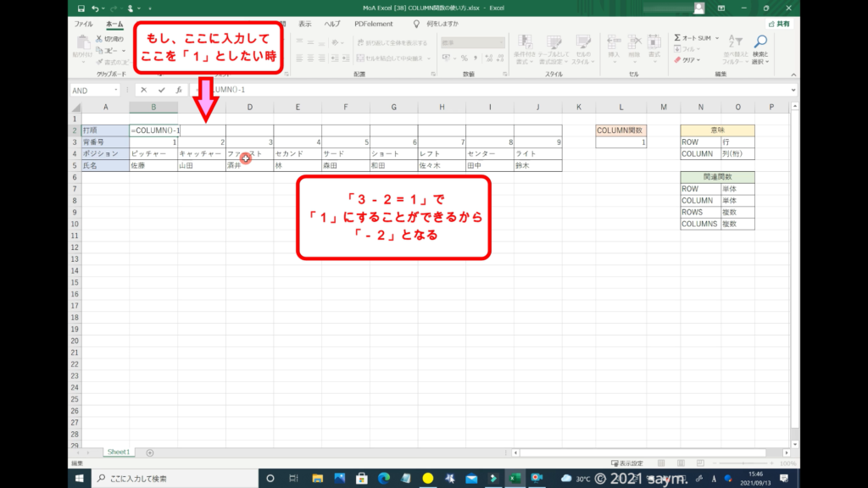The width and height of the screenshot is (868, 488).
Task: Click the 共有 (Share) button
Action: pyautogui.click(x=778, y=24)
